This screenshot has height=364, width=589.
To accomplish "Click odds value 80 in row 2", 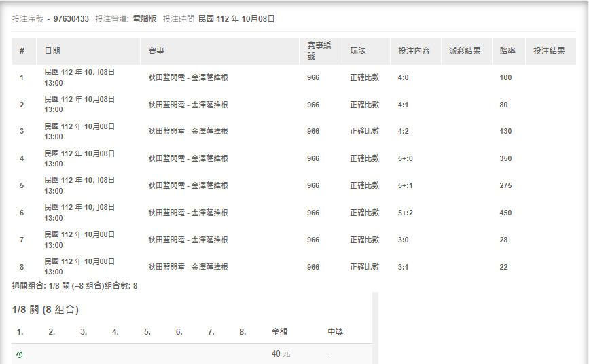I will point(503,105).
